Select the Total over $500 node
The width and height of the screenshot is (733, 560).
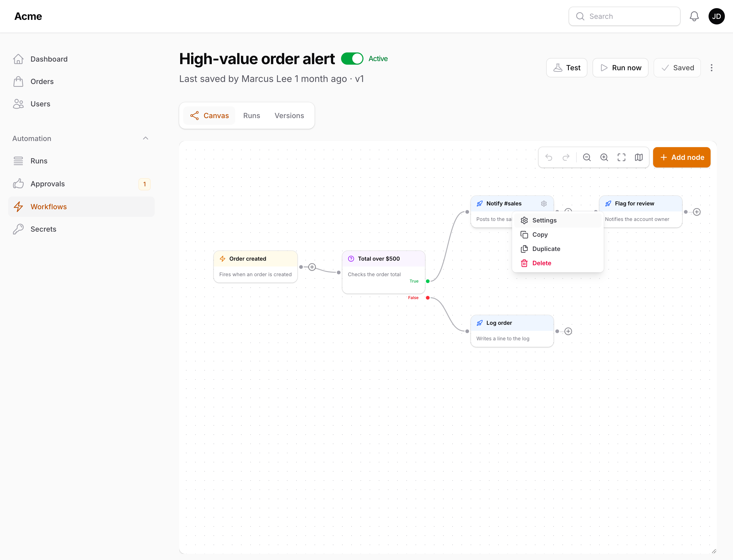(x=383, y=272)
